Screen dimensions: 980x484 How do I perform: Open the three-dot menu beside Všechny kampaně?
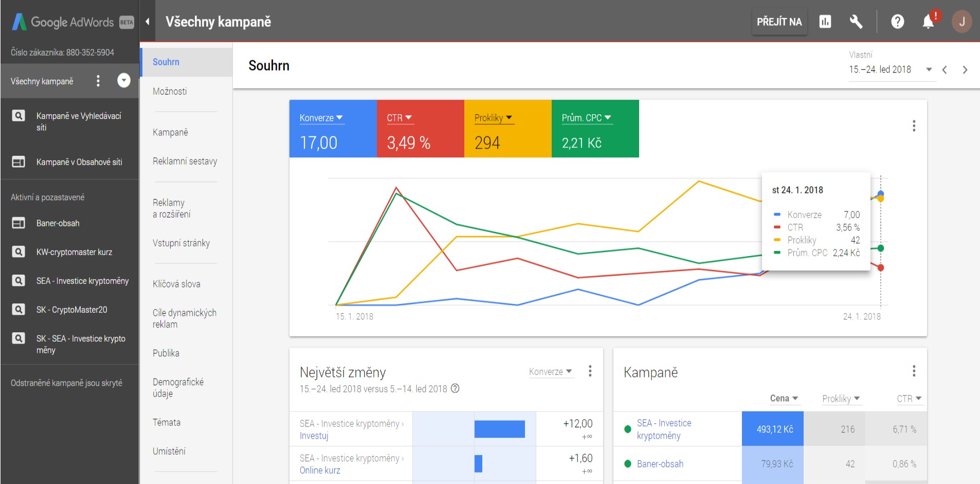(x=98, y=81)
